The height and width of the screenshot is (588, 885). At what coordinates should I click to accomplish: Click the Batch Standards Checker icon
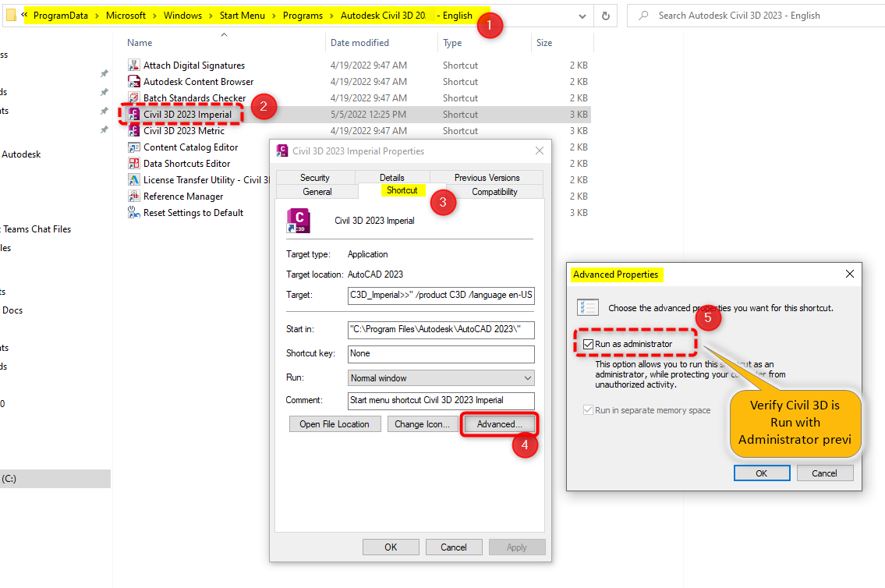pos(133,97)
